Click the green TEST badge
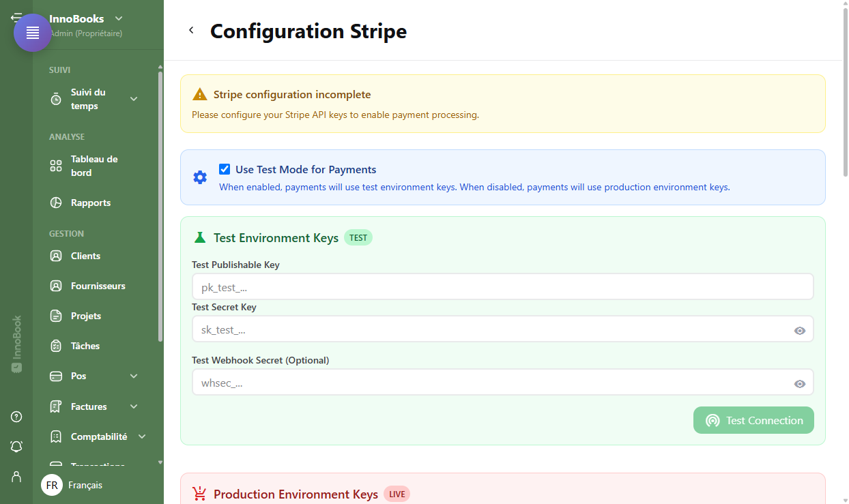This screenshot has height=504, width=849. point(358,238)
